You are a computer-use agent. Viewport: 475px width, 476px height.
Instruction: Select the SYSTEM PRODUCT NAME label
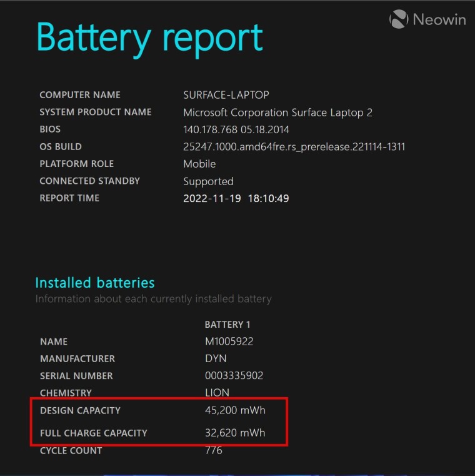pos(96,112)
